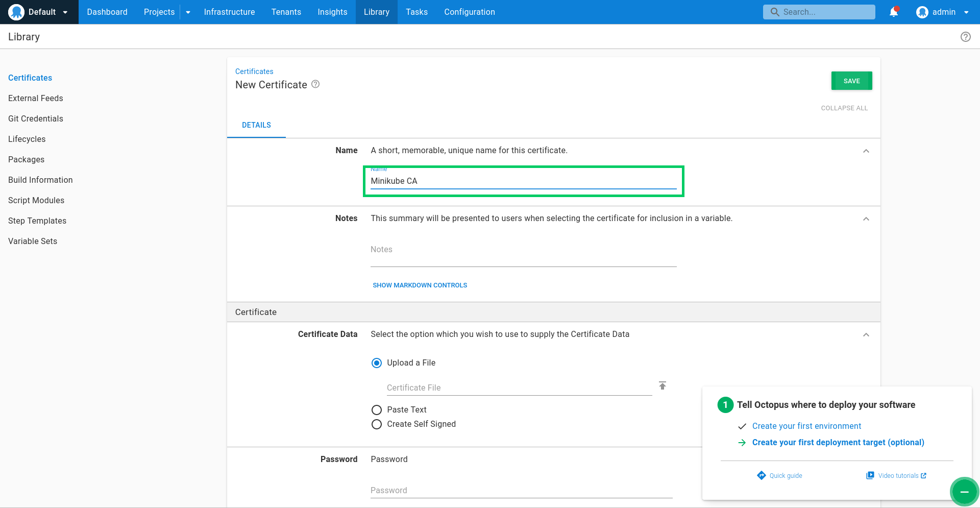
Task: Open Git Credentials in the sidebar
Action: [x=36, y=118]
